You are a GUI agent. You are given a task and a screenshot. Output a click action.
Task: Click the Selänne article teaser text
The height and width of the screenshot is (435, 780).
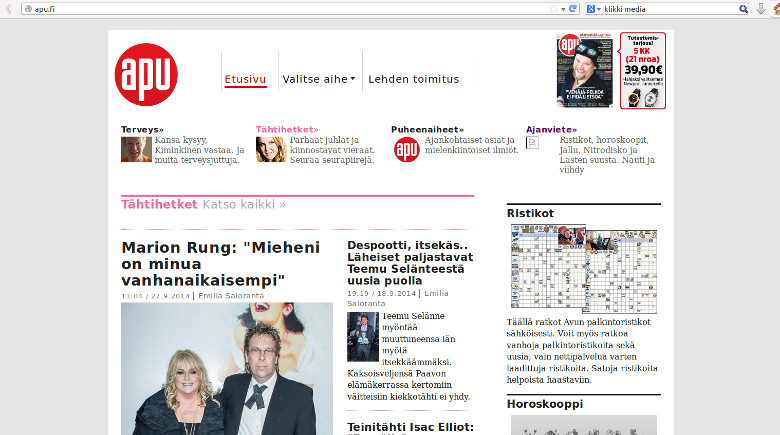(x=409, y=356)
